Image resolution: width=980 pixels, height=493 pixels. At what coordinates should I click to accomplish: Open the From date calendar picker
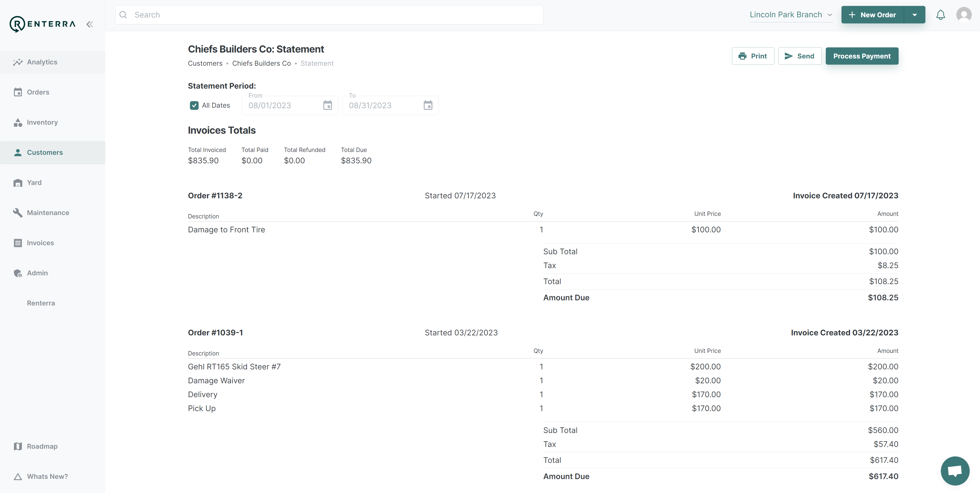[328, 105]
